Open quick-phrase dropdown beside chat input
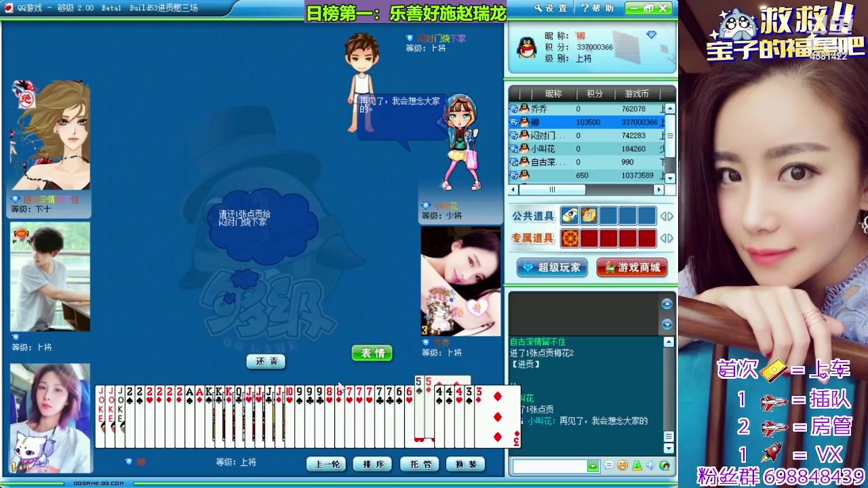 pyautogui.click(x=593, y=466)
